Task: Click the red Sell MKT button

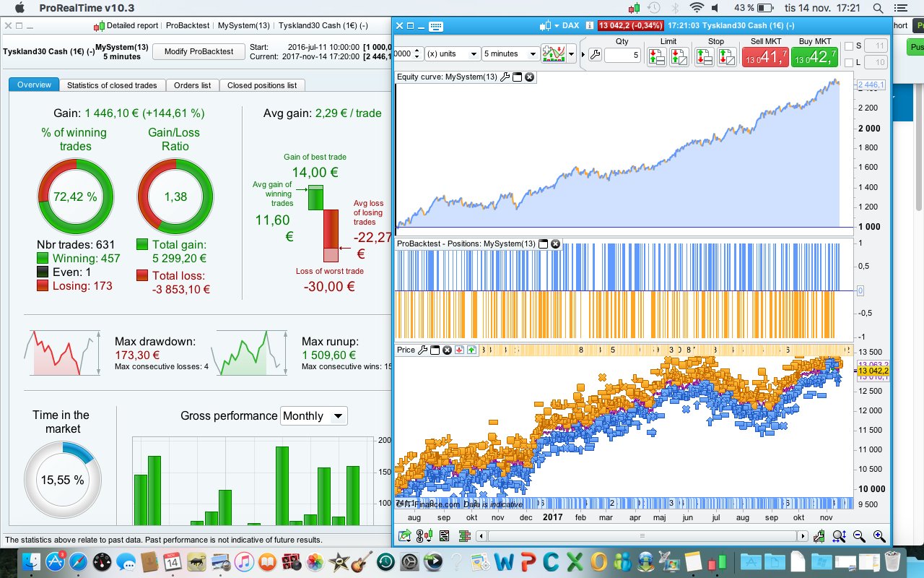Action: click(x=765, y=57)
